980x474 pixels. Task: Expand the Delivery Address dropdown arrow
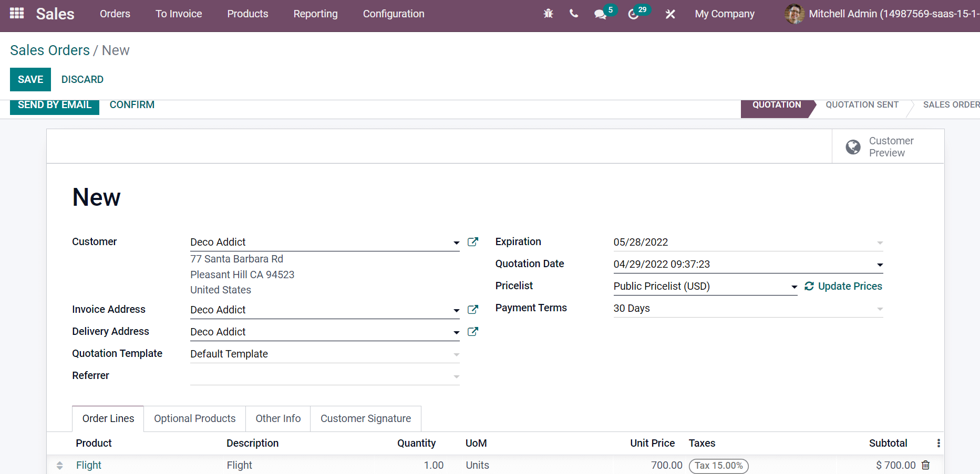point(456,332)
